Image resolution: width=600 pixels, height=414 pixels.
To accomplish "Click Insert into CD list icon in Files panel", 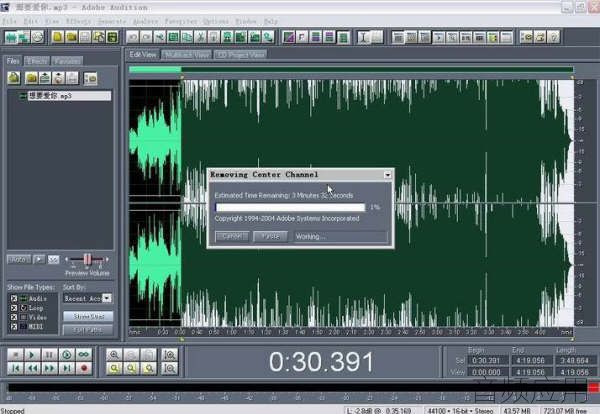I will (x=59, y=78).
